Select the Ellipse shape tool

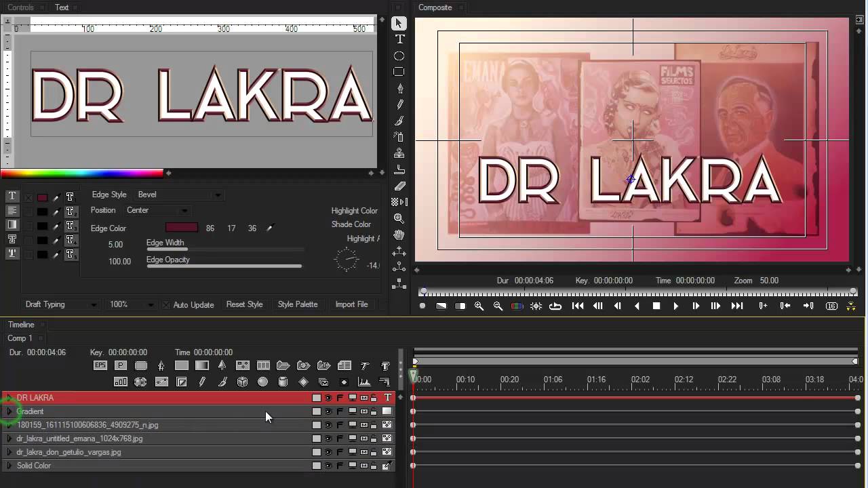coord(399,56)
